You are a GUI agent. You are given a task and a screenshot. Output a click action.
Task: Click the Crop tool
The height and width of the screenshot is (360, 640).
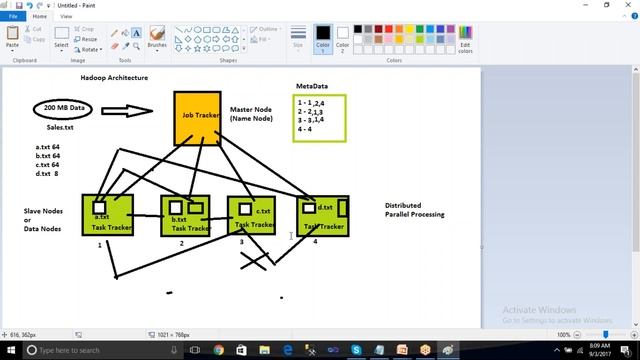pos(84,29)
